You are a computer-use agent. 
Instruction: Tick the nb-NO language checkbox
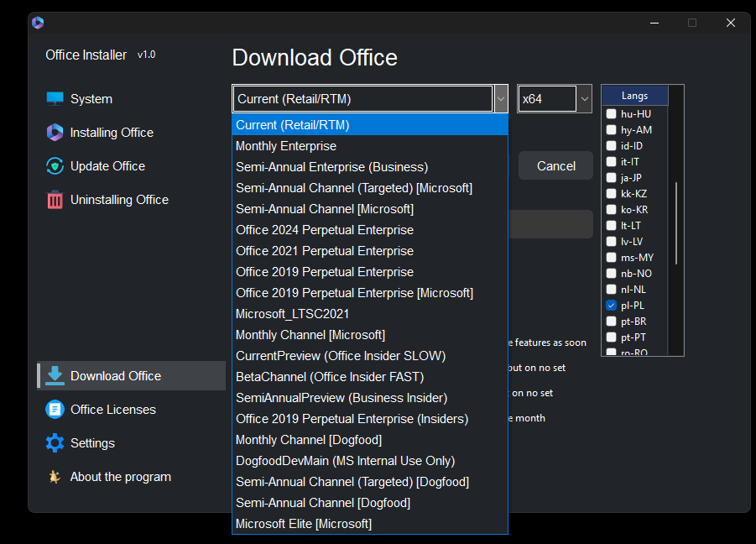(x=612, y=274)
